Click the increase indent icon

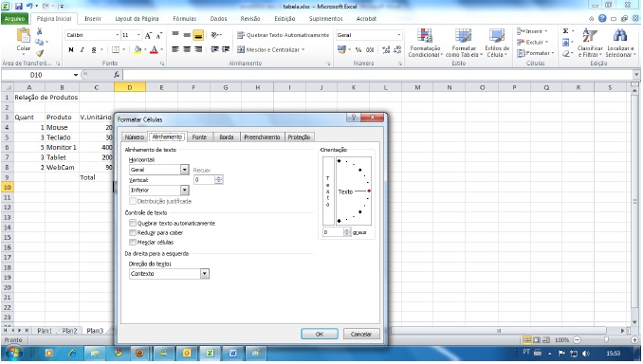tap(226, 49)
